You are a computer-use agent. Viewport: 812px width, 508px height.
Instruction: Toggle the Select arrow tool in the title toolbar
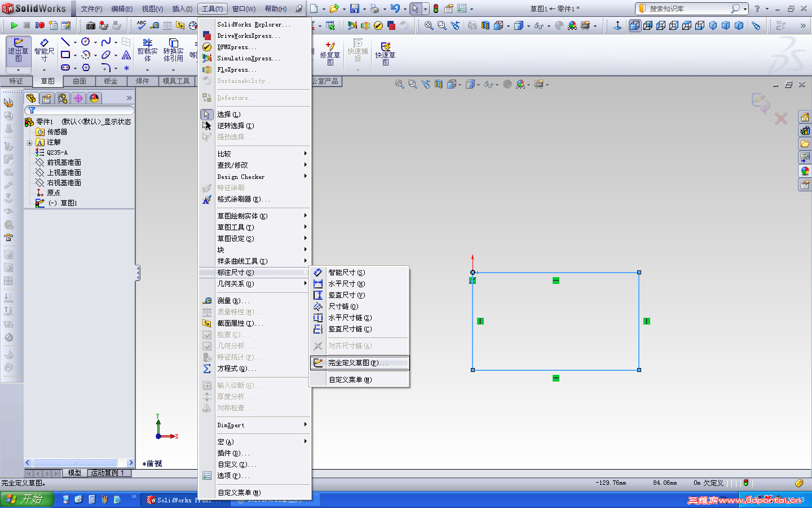[415, 8]
